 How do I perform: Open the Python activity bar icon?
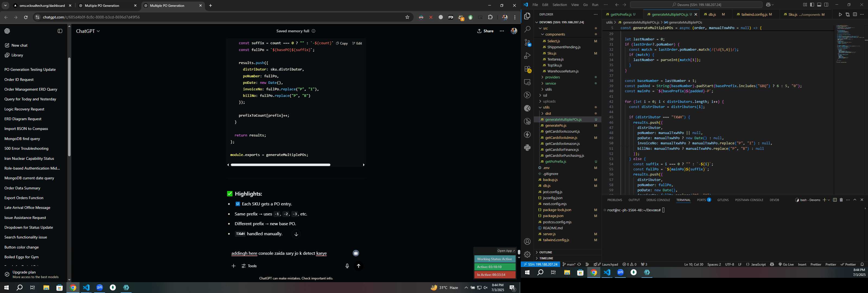tap(527, 148)
